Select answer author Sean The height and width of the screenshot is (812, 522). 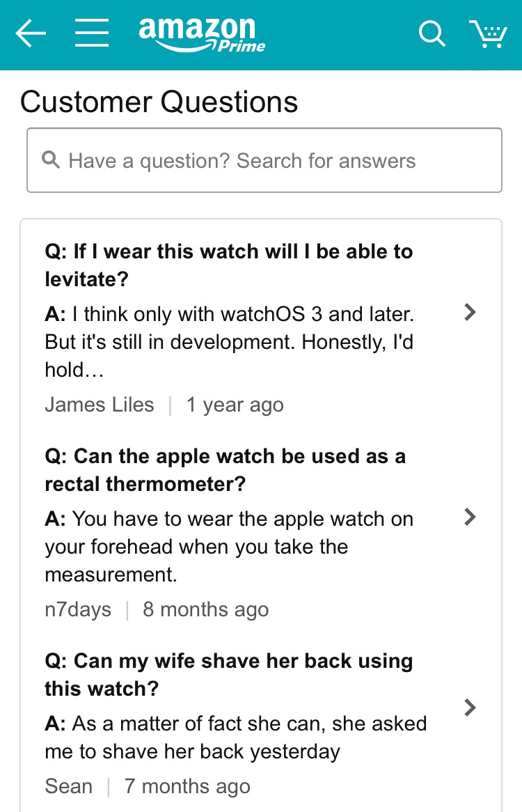click(x=69, y=786)
